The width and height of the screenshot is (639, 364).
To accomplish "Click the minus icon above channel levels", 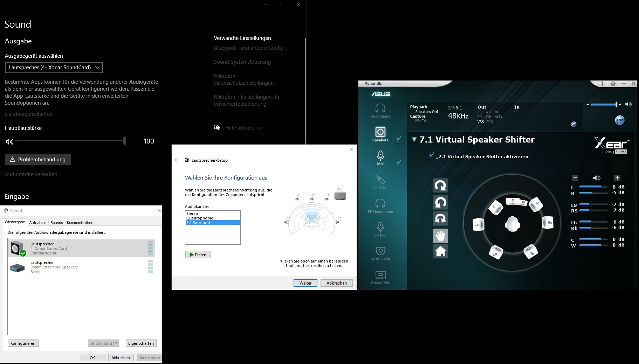I will click(575, 178).
